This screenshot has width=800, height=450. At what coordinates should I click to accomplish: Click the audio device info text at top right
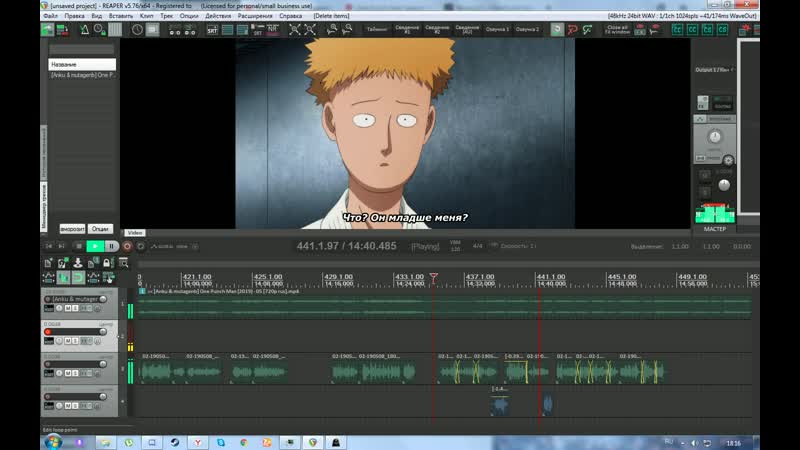click(682, 16)
